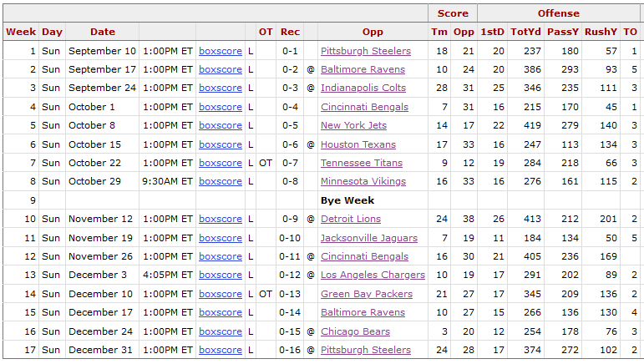
Task: Sort by the RushY column header
Action: tap(601, 32)
